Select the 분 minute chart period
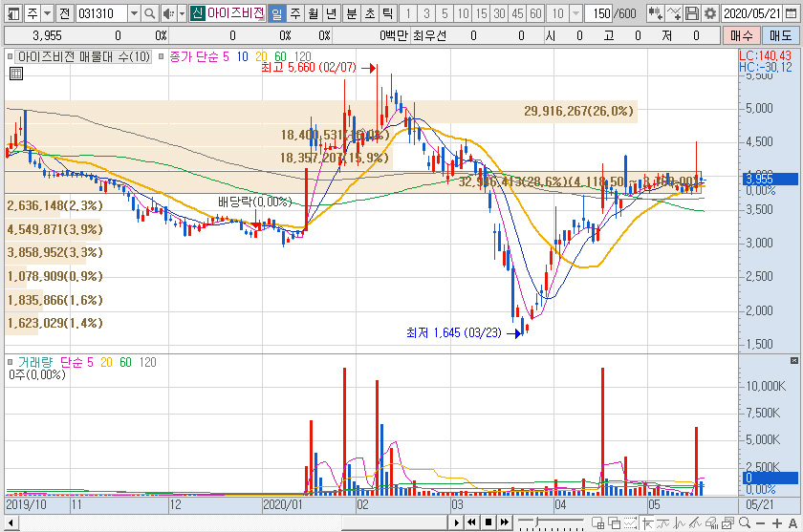 [x=352, y=13]
